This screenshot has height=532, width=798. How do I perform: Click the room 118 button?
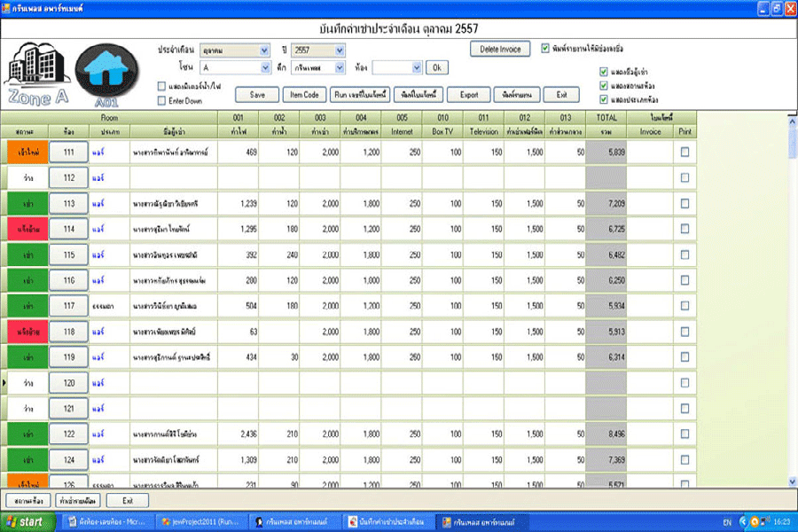[x=68, y=332]
